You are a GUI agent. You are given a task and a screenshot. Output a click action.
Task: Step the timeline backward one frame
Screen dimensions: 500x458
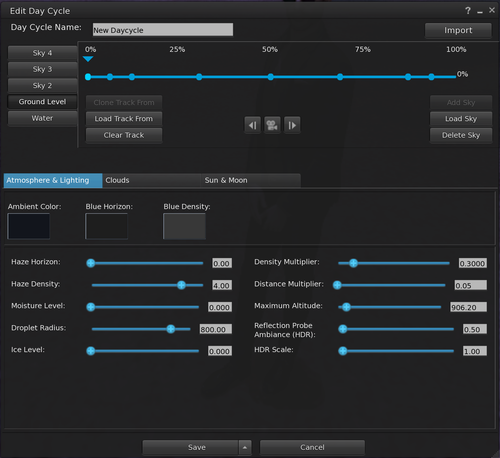[253, 125]
